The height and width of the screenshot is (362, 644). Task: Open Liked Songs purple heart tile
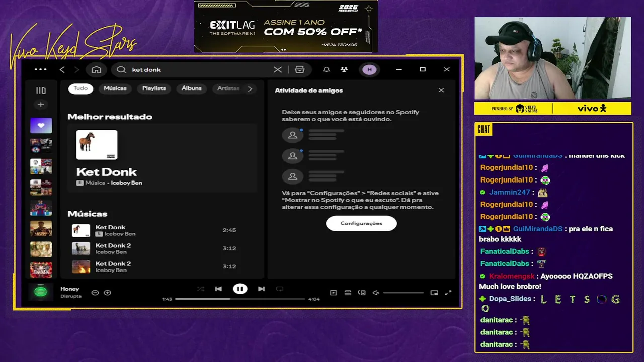[41, 125]
